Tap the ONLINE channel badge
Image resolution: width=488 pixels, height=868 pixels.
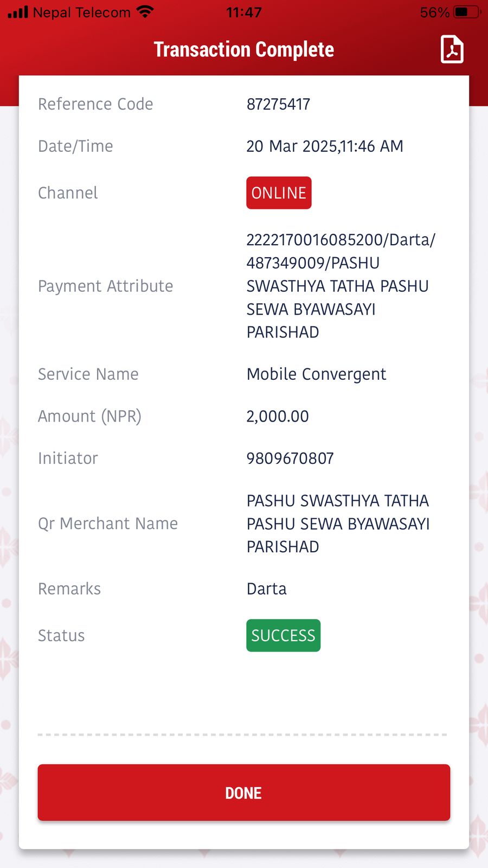click(279, 193)
